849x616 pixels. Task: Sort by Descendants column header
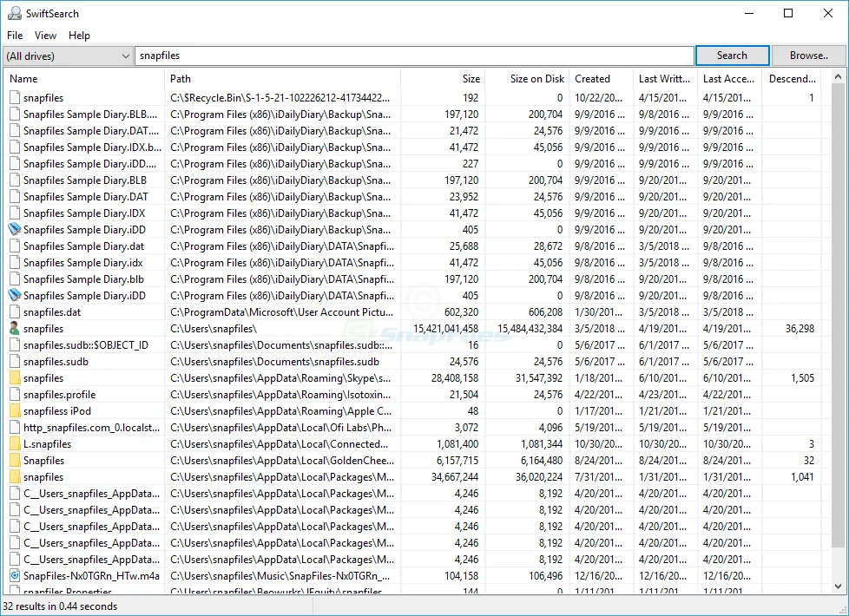pyautogui.click(x=792, y=78)
